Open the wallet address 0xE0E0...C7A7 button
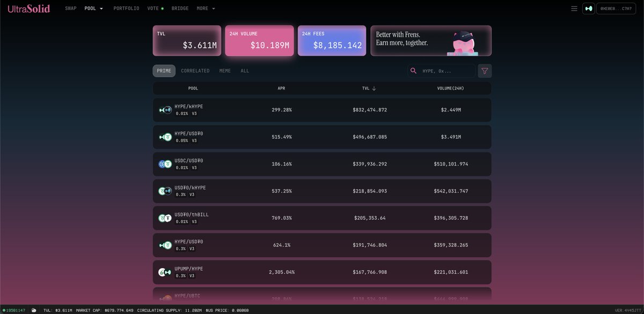The height and width of the screenshot is (314, 644). point(616,9)
